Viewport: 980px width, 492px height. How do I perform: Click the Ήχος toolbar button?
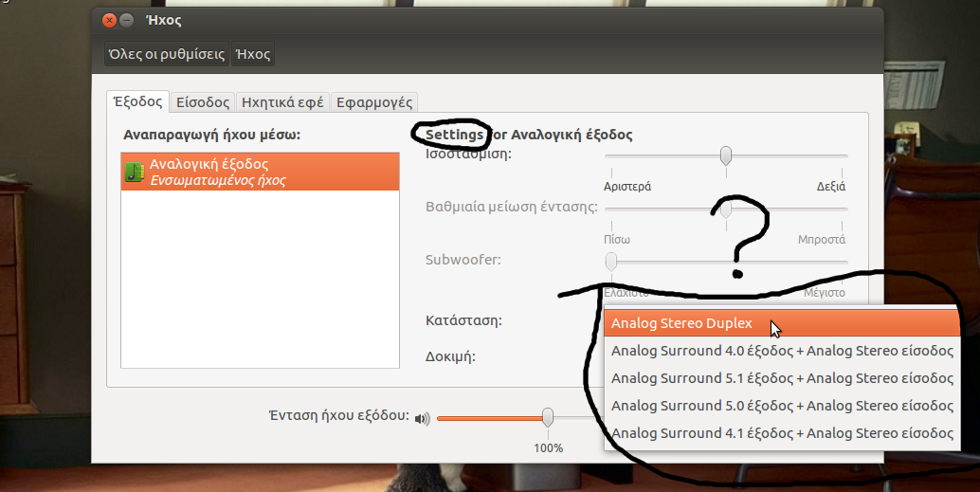coord(253,54)
